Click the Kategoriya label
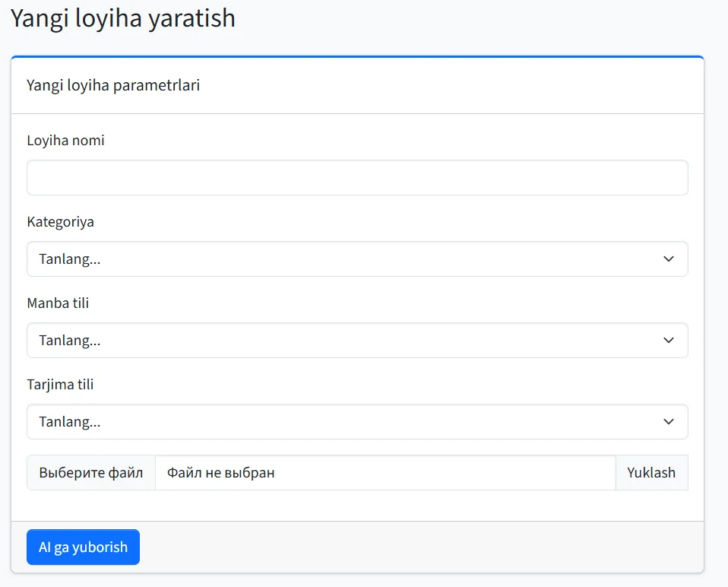This screenshot has height=587, width=728. [x=61, y=222]
